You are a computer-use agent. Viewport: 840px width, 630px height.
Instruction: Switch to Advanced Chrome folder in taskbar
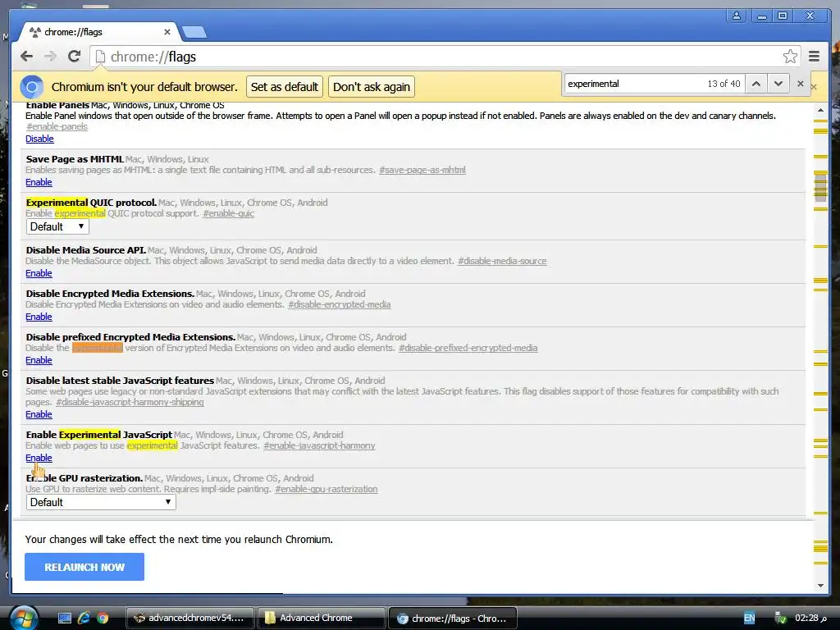pyautogui.click(x=321, y=619)
